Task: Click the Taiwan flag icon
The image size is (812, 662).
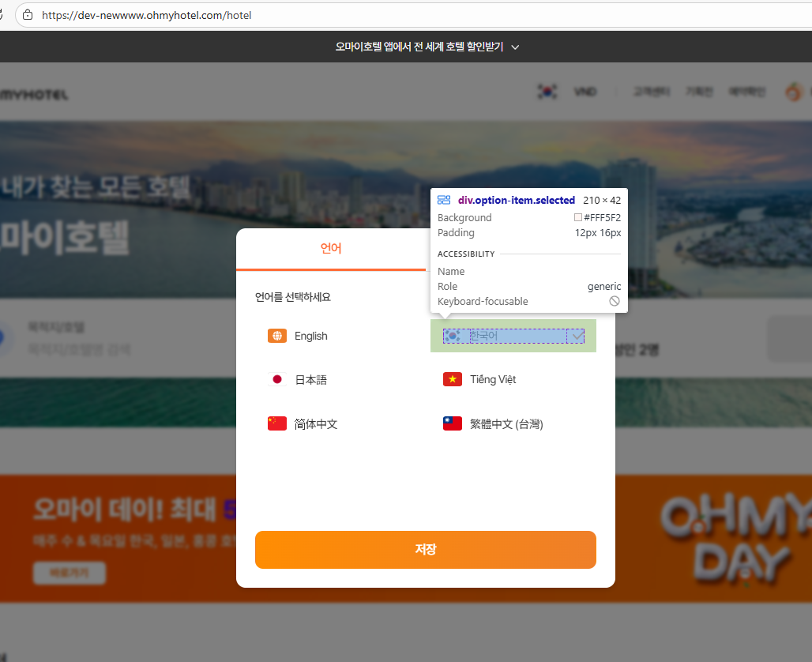Action: (x=453, y=423)
